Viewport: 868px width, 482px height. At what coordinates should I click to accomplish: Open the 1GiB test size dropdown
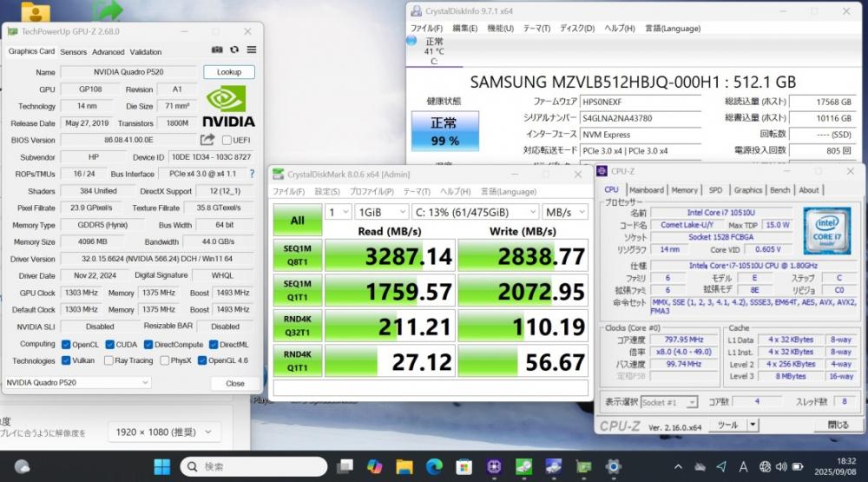[382, 212]
